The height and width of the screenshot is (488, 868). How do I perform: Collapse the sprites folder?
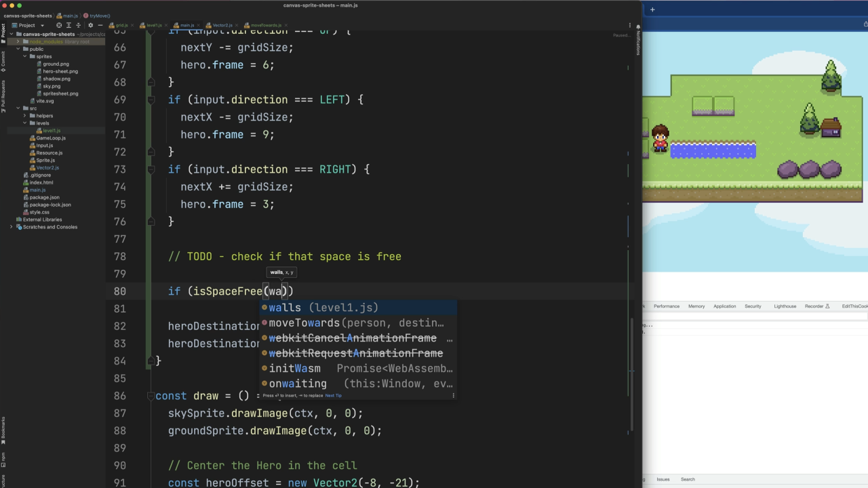point(24,56)
